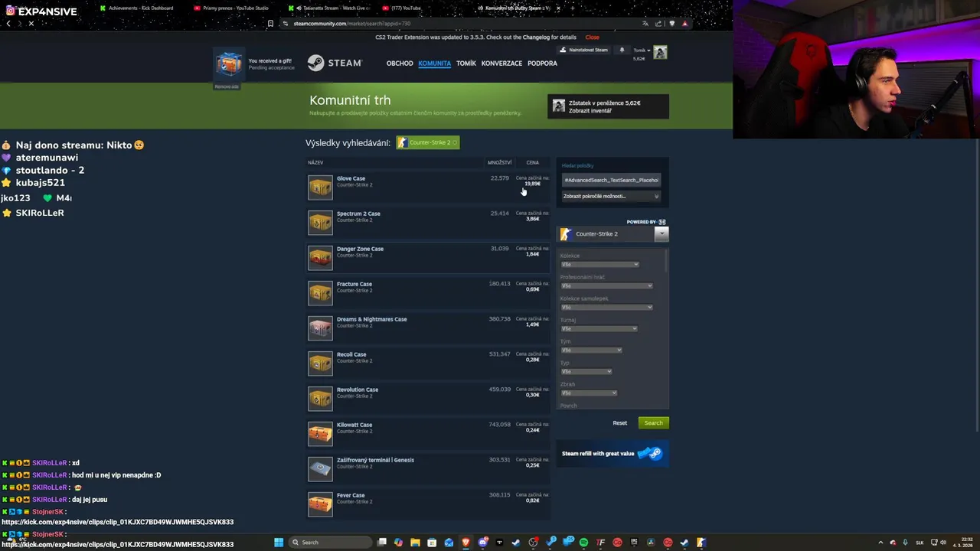This screenshot has width=980, height=551.
Task: Open the Glove Case item thumbnail
Action: 320,187
